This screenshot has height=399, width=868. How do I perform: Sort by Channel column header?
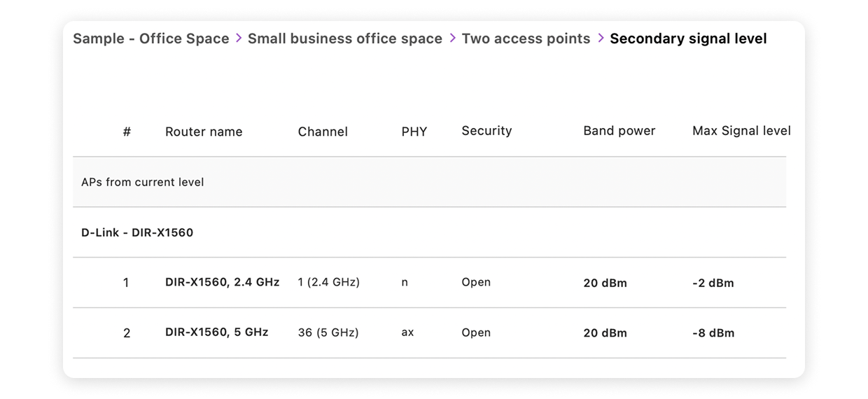click(x=323, y=132)
